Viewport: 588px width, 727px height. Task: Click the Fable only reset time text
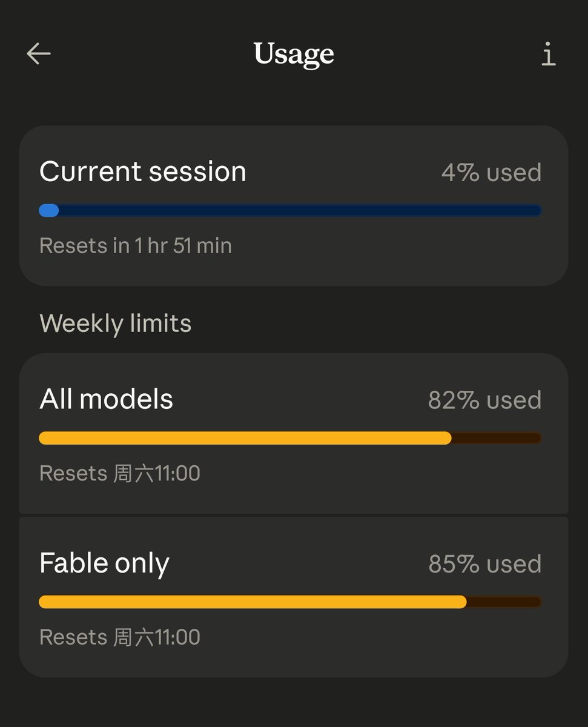pos(120,637)
